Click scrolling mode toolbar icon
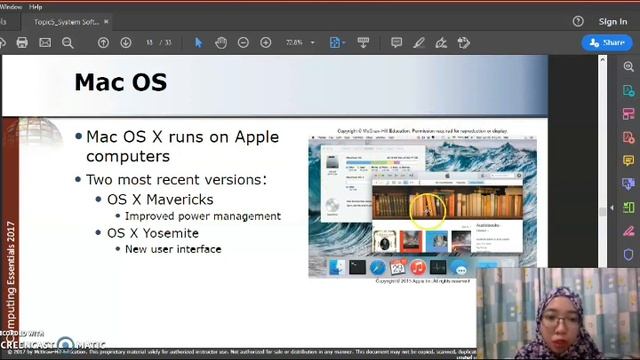Viewport: 640px width, 360px height. coord(363,42)
